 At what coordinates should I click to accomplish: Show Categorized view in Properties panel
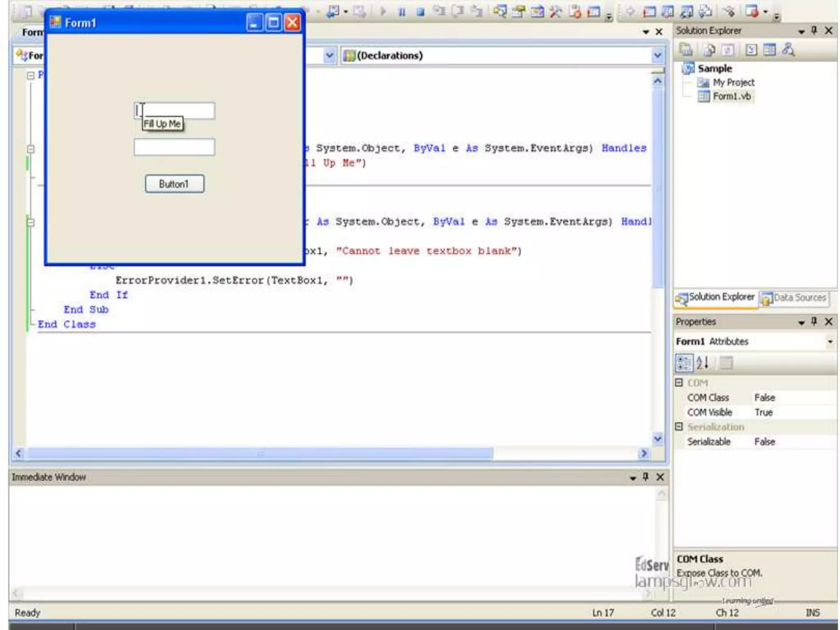684,363
